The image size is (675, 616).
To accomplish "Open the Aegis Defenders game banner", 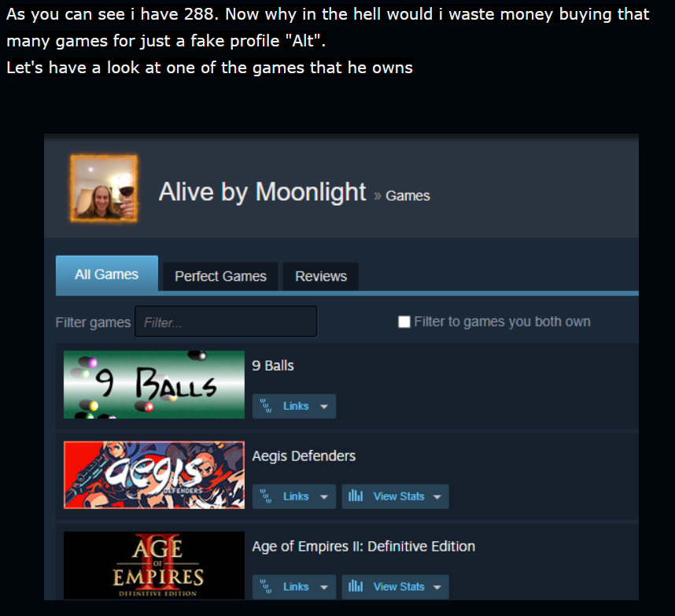I will coord(154,475).
